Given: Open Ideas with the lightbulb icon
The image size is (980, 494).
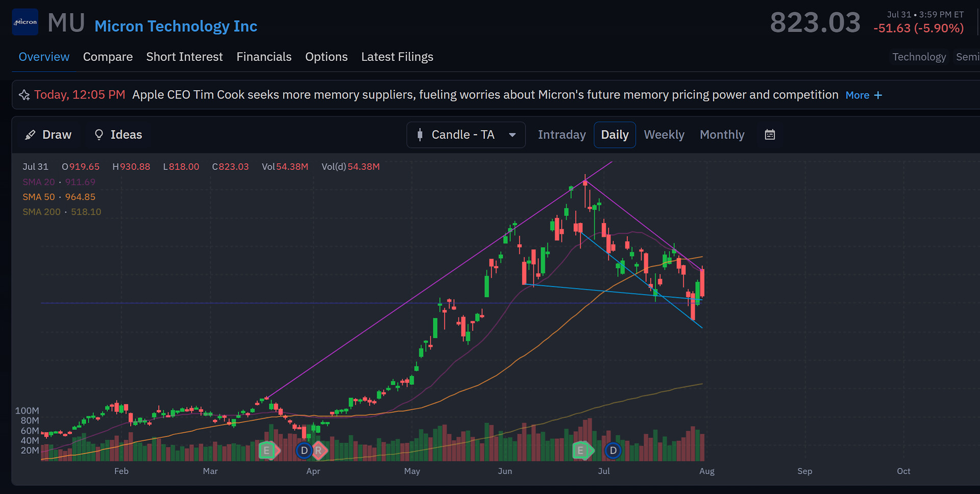Looking at the screenshot, I should tap(118, 135).
